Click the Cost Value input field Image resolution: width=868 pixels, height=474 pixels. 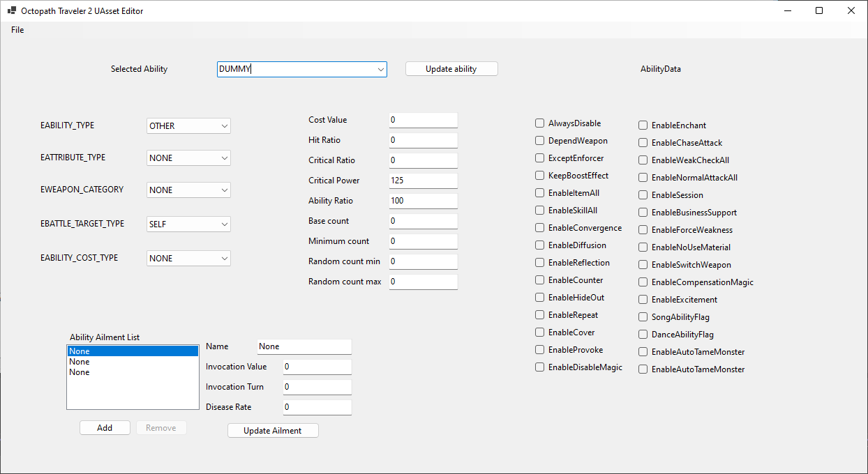click(x=423, y=120)
